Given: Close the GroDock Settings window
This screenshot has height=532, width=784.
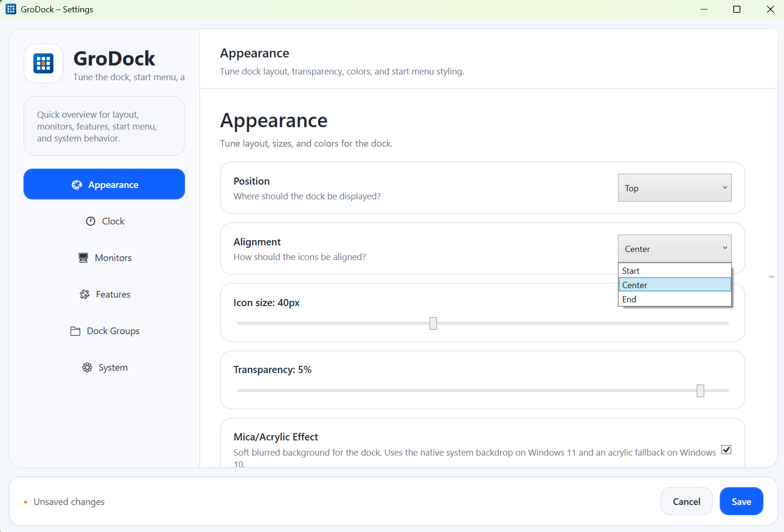Looking at the screenshot, I should (x=770, y=9).
